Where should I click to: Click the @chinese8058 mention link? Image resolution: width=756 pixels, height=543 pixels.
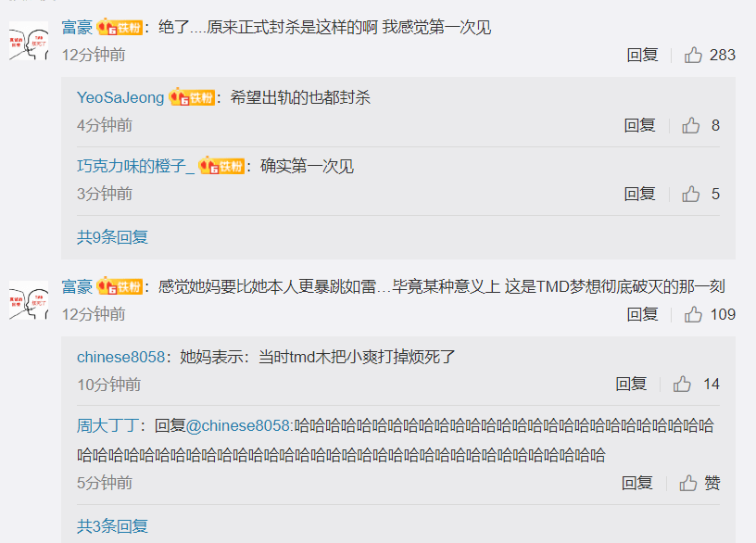click(x=239, y=426)
